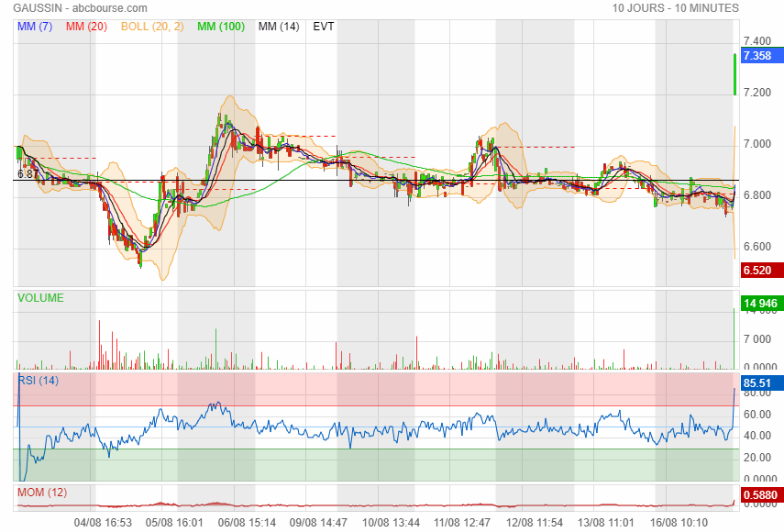Click the green MM (100) legend label
The height and width of the screenshot is (532, 784).
[221, 27]
